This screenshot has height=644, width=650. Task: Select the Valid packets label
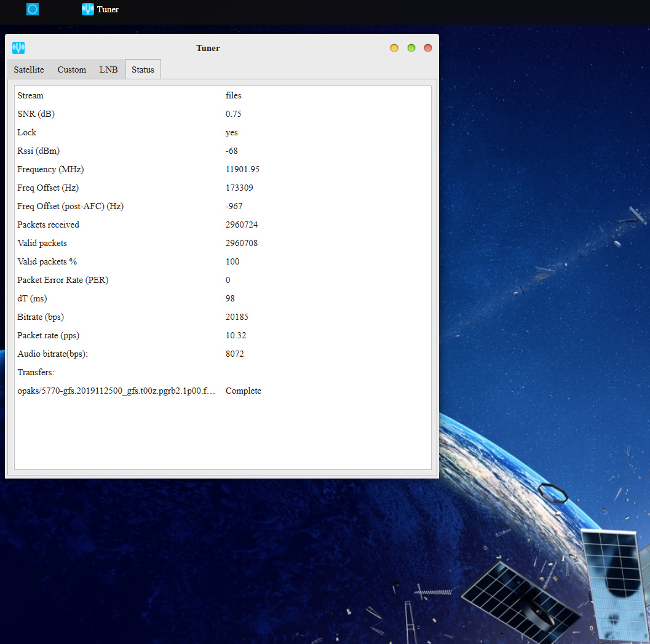coord(42,243)
